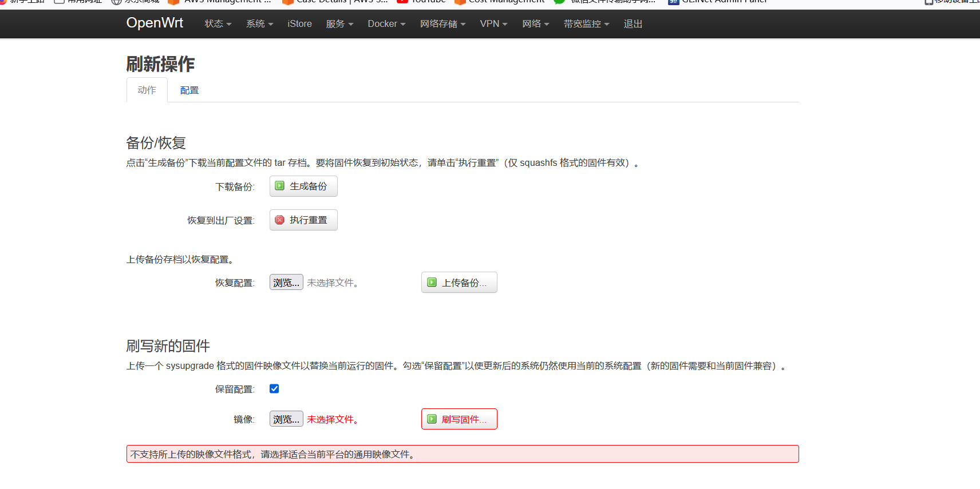Browse for a file to 恢复配置
Image resolution: width=980 pixels, height=489 pixels.
pos(286,283)
